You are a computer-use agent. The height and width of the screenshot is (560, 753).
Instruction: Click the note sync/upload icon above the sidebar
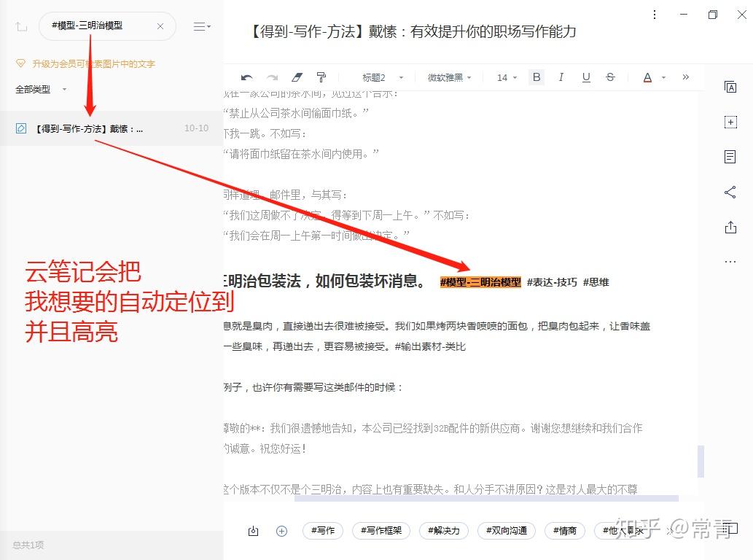[21, 26]
